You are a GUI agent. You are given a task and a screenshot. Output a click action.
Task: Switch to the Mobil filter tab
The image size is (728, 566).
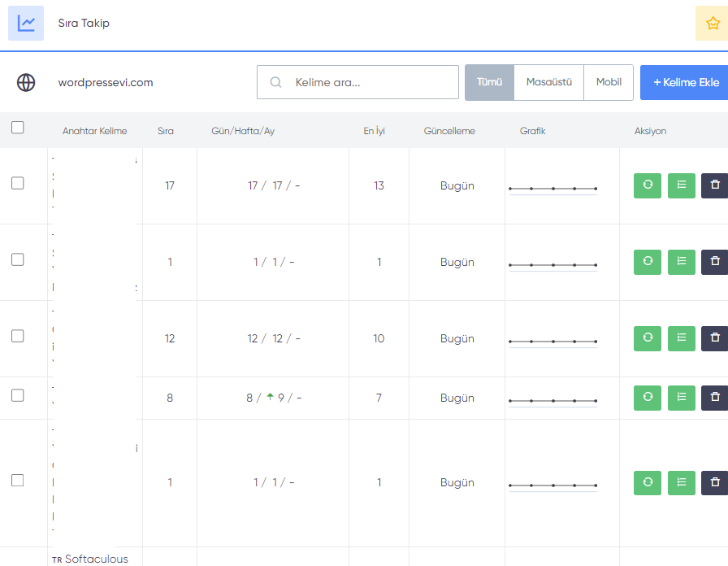click(x=609, y=82)
